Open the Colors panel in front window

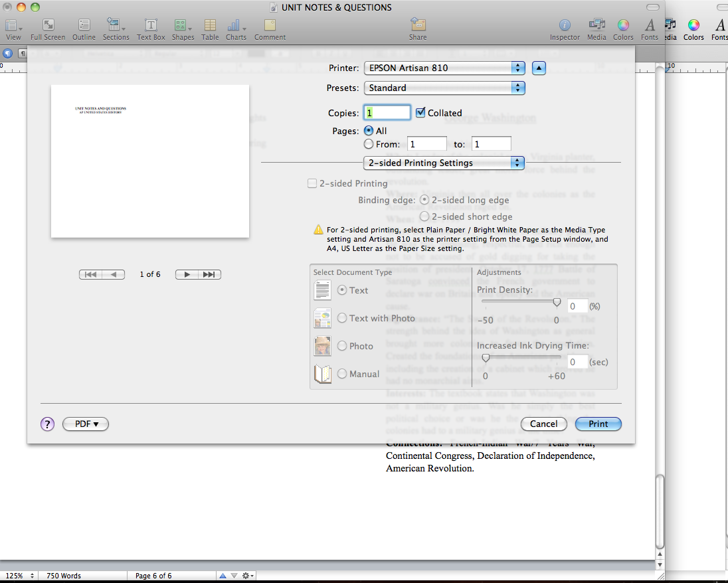click(x=623, y=30)
